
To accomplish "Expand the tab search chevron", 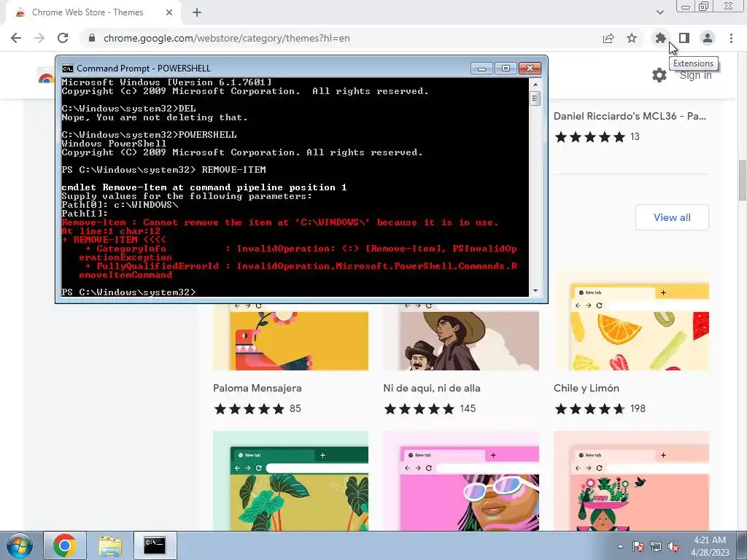I will pyautogui.click(x=659, y=12).
